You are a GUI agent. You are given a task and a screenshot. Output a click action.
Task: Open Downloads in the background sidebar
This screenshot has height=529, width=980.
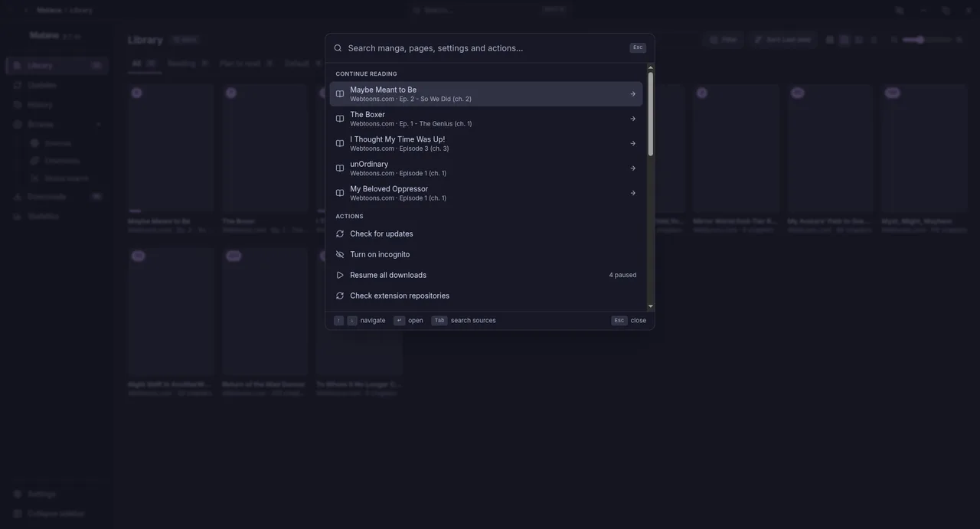coord(57,197)
